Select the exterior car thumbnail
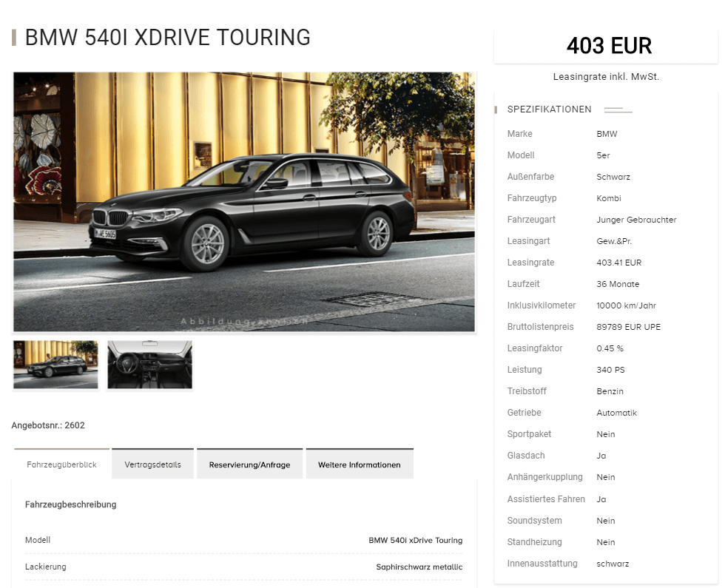The width and height of the screenshot is (725, 588). (56, 365)
